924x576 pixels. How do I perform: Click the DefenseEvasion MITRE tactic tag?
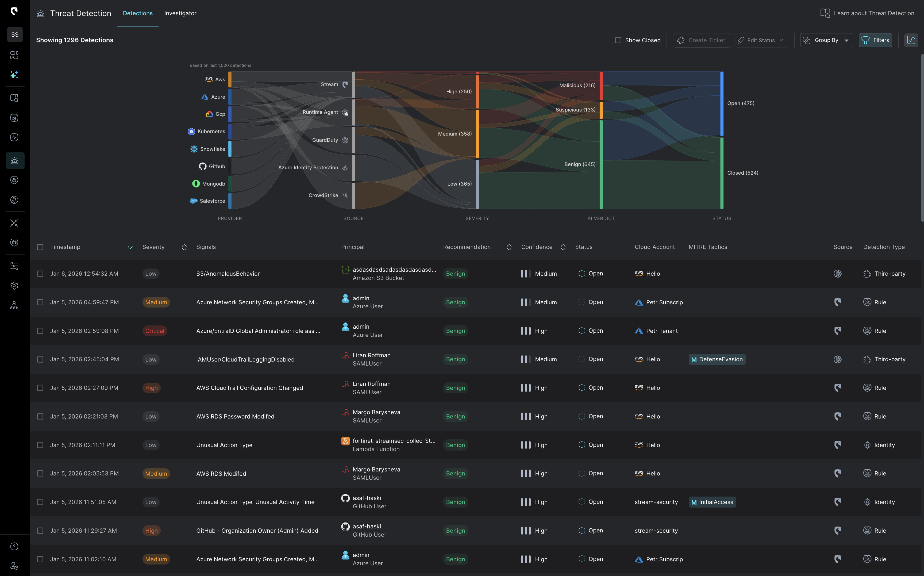click(x=717, y=359)
